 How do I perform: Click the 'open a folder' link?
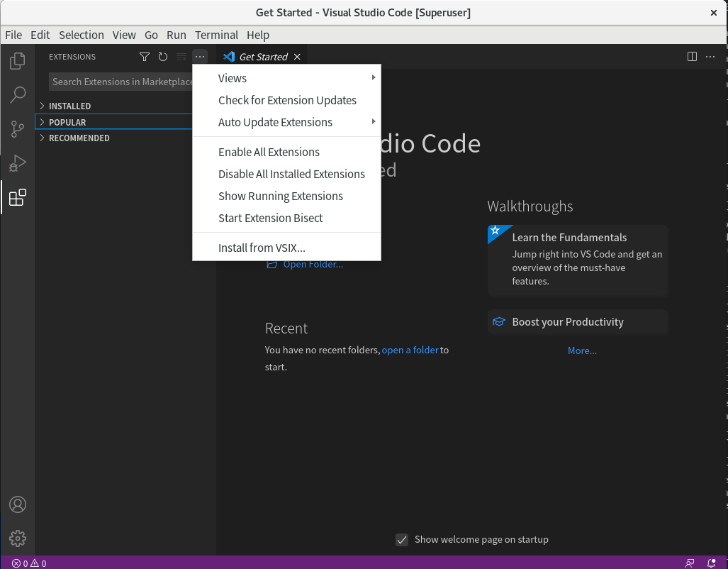point(410,350)
